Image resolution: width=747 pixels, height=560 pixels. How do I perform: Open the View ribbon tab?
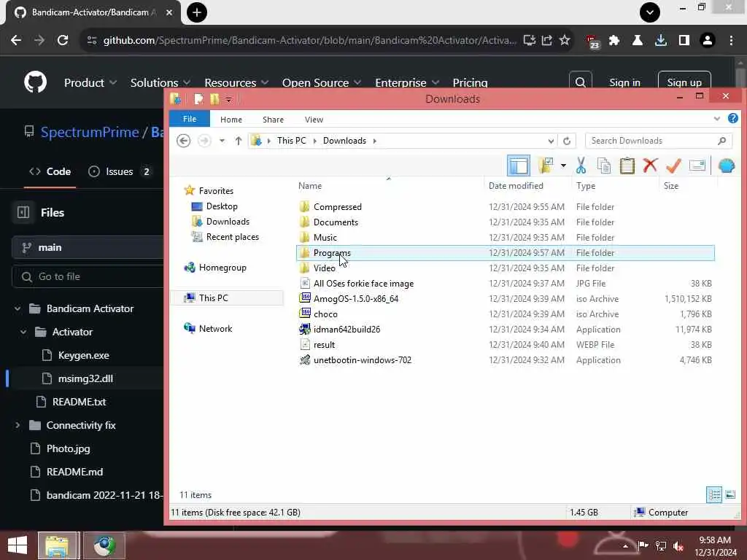(x=314, y=120)
